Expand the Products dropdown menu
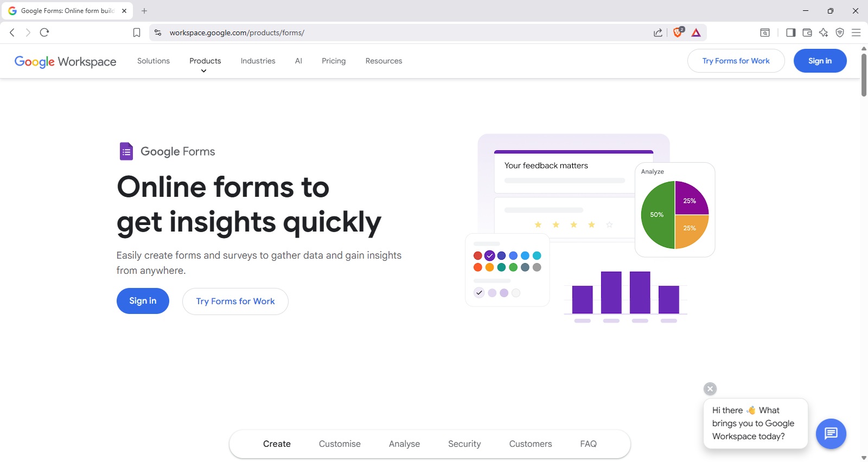Screen dimensions: 868x462 pyautogui.click(x=205, y=61)
